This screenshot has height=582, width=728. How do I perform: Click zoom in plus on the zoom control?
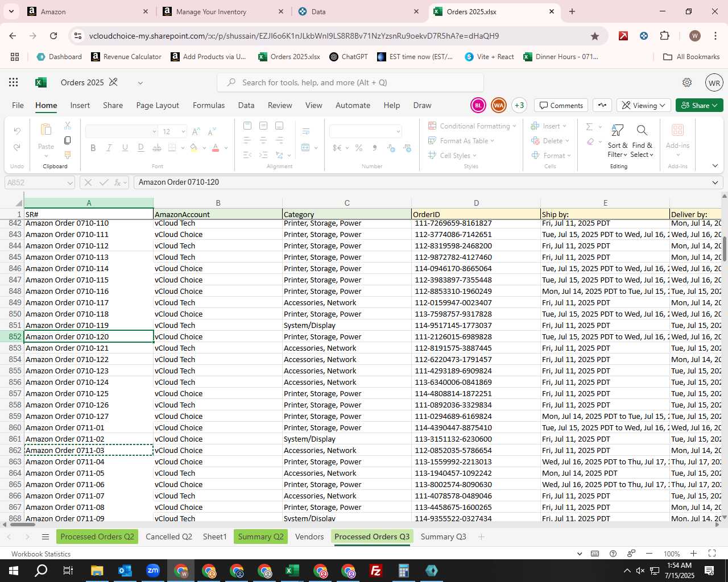[x=693, y=554]
